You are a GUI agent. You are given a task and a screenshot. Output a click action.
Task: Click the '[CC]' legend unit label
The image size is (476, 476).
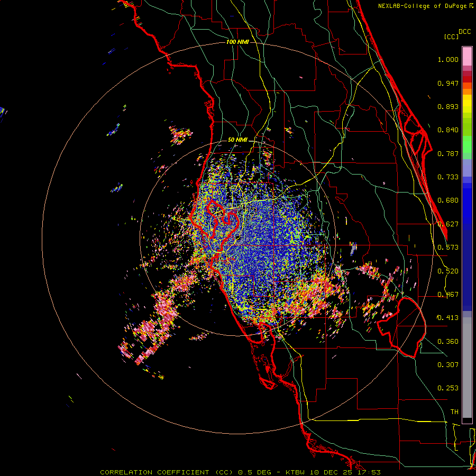[x=451, y=36]
